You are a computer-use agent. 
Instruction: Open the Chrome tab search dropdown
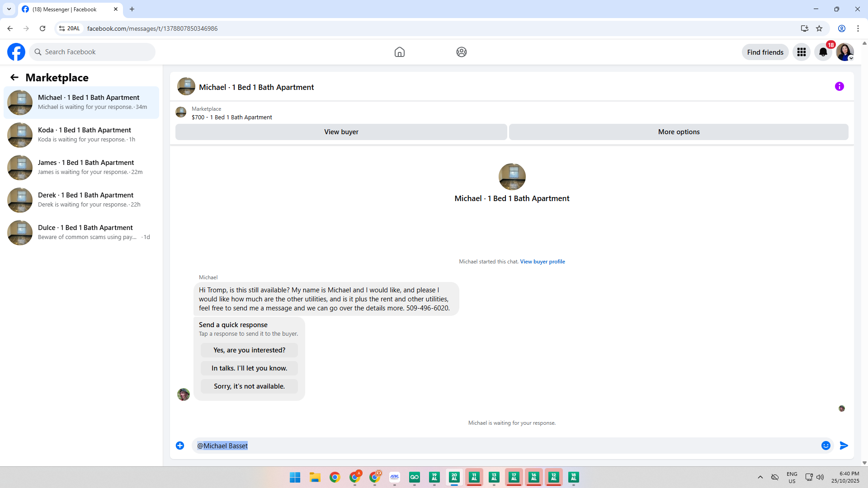coord(9,9)
